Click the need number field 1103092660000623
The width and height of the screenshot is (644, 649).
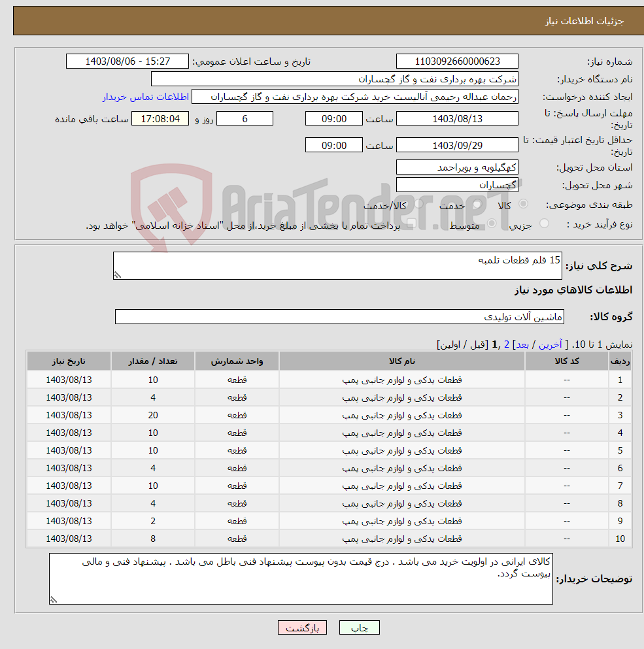click(x=457, y=61)
